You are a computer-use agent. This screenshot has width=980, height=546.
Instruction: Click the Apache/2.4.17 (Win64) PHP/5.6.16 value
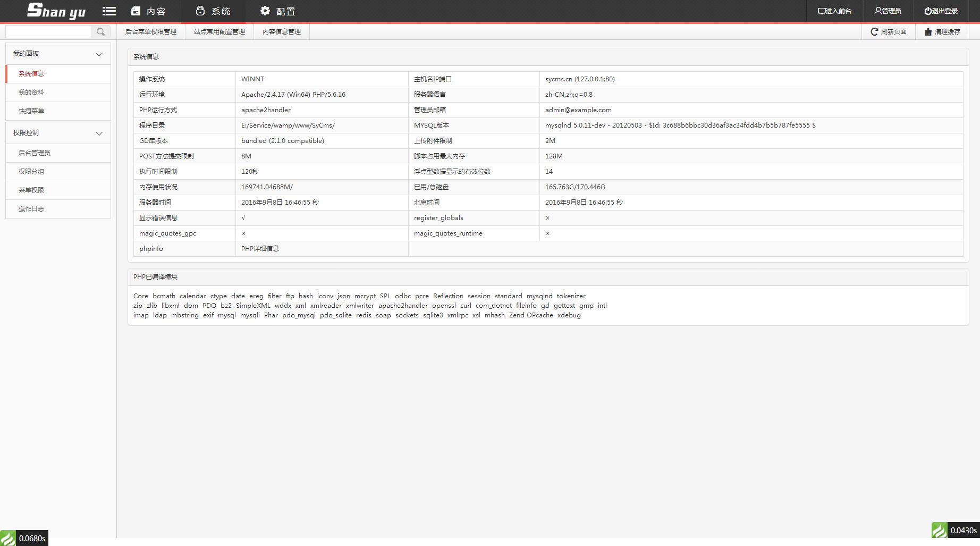click(x=293, y=95)
